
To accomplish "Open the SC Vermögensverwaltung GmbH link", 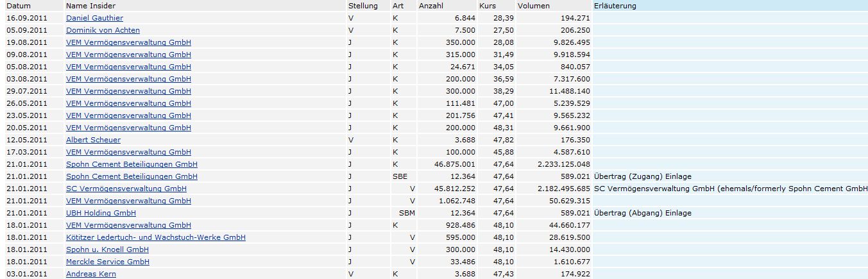I will coord(126,189).
